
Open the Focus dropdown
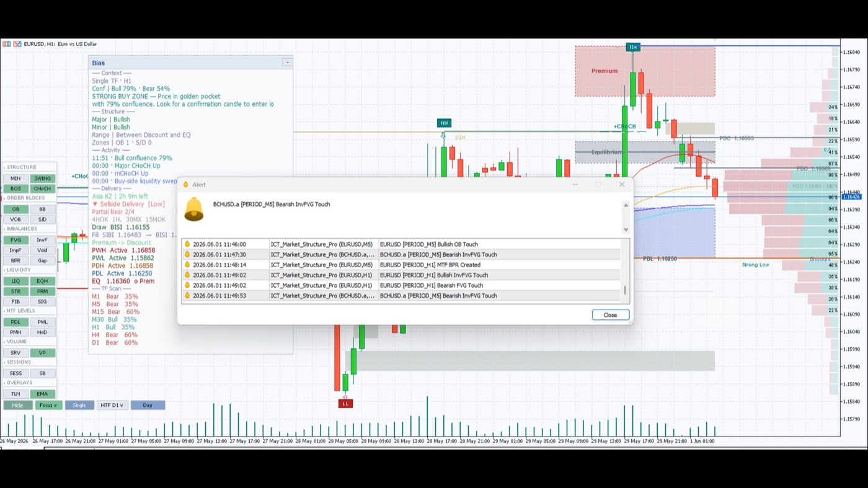pos(48,406)
